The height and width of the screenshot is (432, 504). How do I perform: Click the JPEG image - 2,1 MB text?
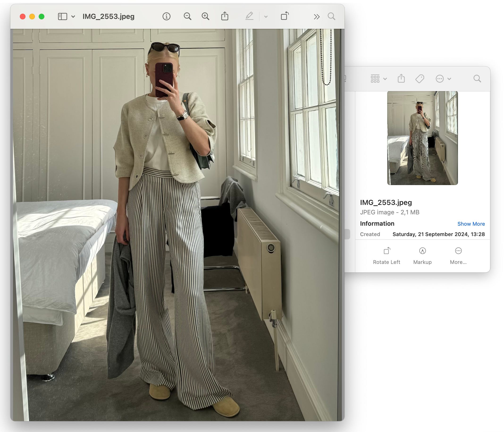coord(390,212)
